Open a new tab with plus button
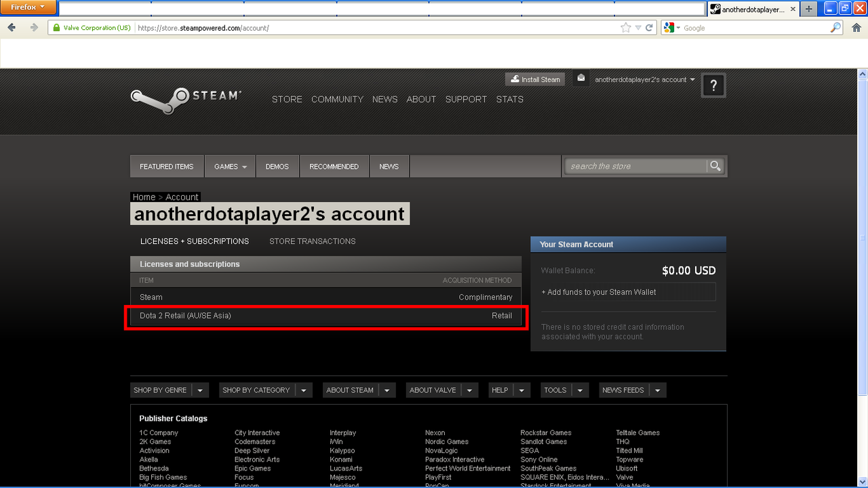This screenshot has height=488, width=868. point(809,9)
